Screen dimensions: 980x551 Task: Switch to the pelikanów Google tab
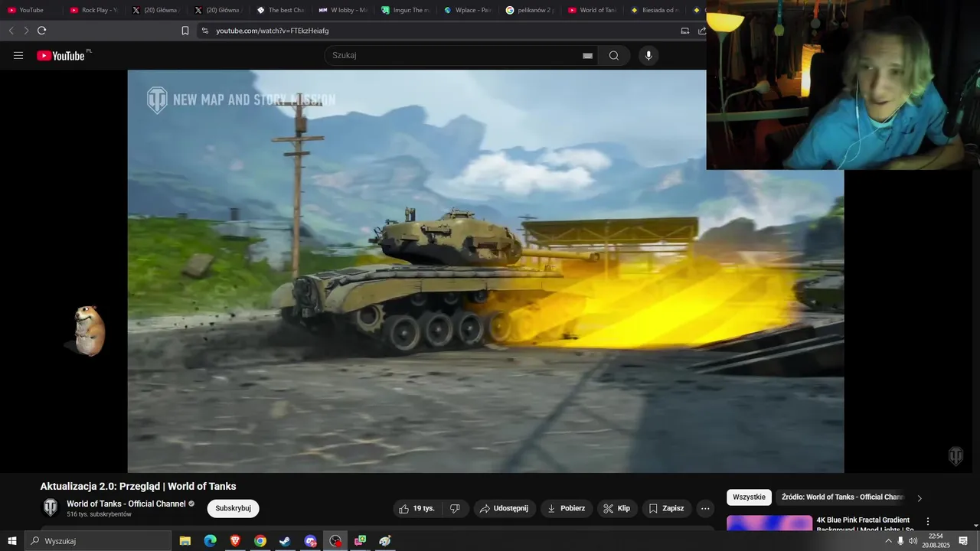[530, 10]
